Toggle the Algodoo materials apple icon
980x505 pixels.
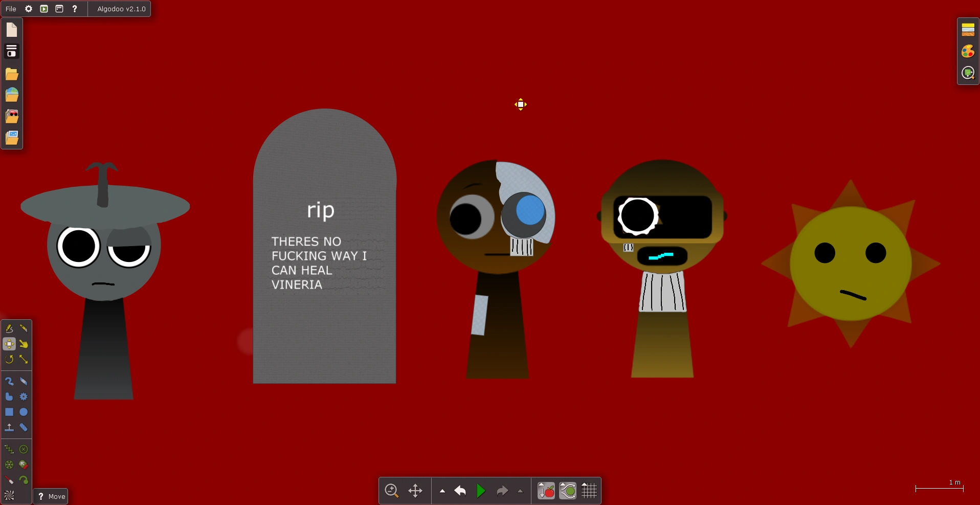coord(545,490)
